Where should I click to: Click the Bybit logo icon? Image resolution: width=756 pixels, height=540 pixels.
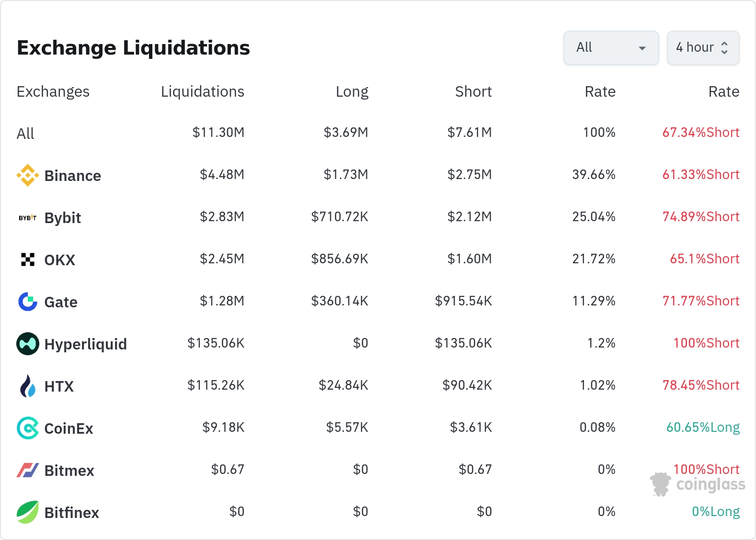pos(28,218)
